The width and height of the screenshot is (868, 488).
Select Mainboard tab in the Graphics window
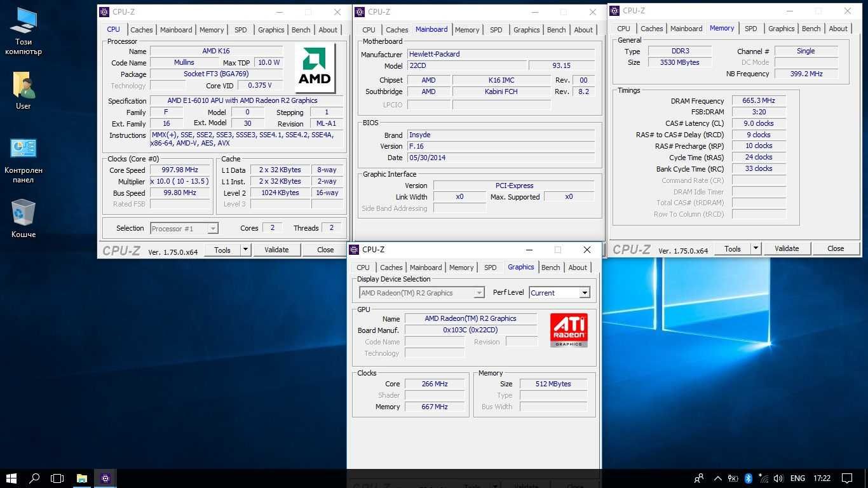426,268
